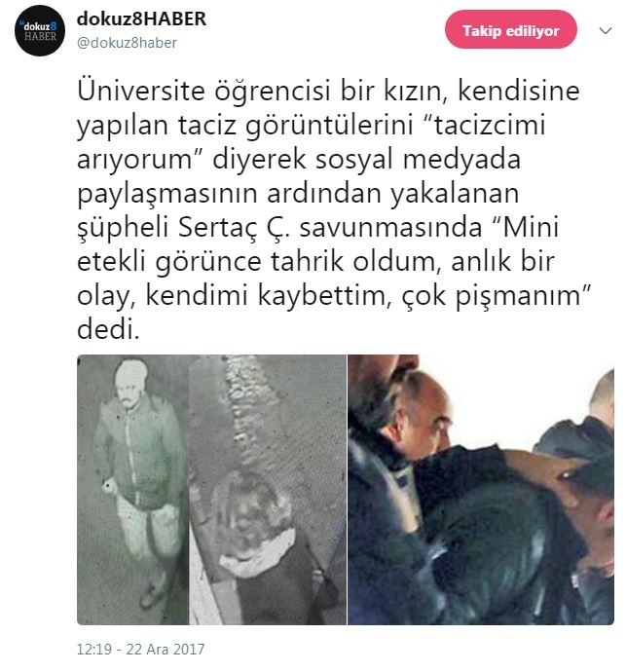Viewport: 626px width, 672px height.
Task: Expand the tweet options chevron
Action: pos(605,30)
